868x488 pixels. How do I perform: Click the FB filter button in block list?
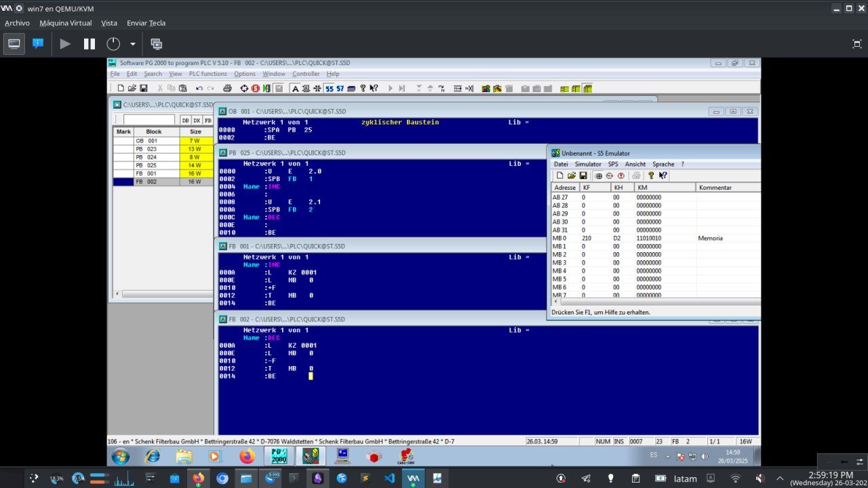(x=208, y=120)
